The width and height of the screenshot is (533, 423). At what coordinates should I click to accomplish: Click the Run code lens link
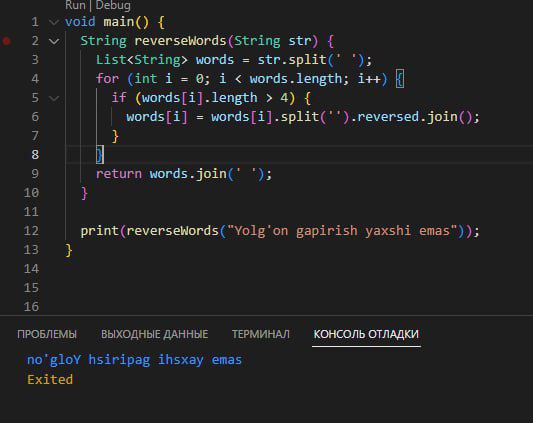[x=75, y=5]
